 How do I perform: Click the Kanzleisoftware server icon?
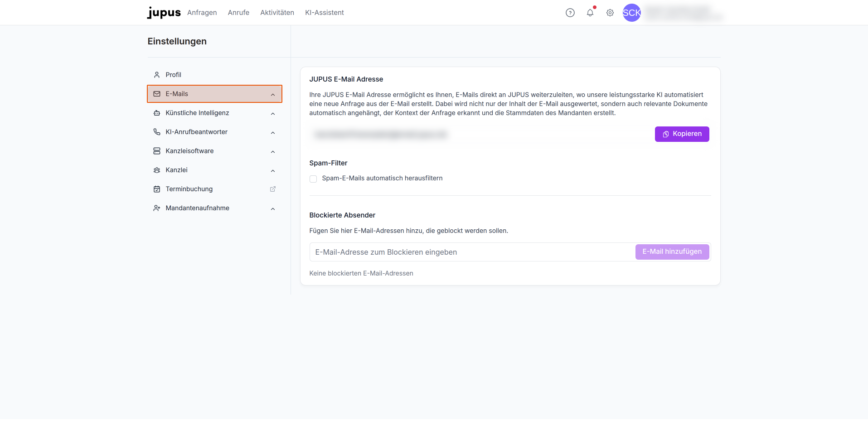[x=157, y=151]
